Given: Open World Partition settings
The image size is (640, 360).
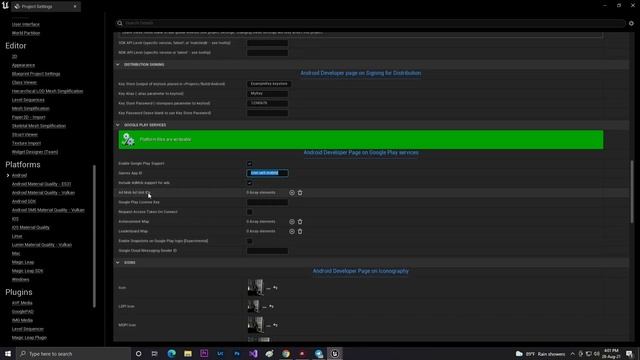Looking at the screenshot, I should click(x=26, y=33).
